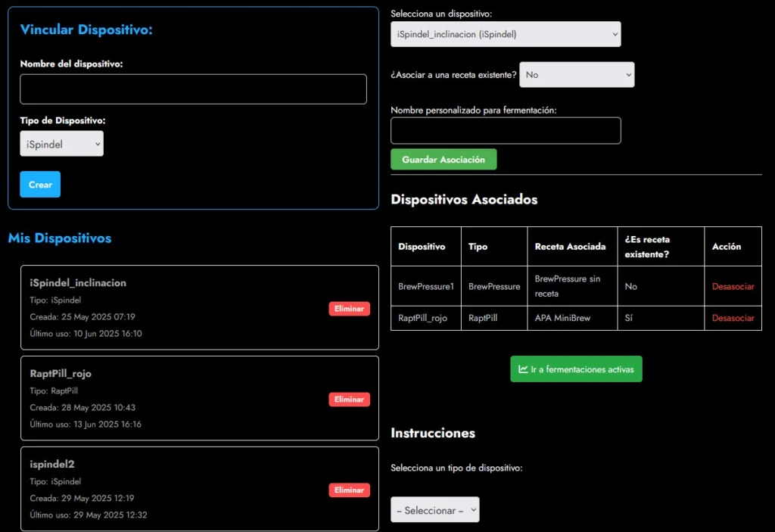Click the Receta Asociada column header
The height and width of the screenshot is (532, 775).
point(570,247)
